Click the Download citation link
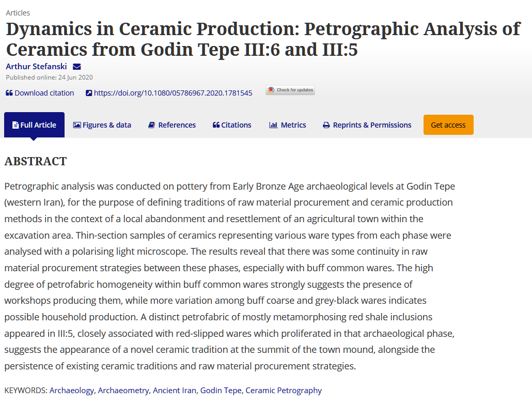Image resolution: width=532 pixels, height=404 pixels. click(x=44, y=94)
